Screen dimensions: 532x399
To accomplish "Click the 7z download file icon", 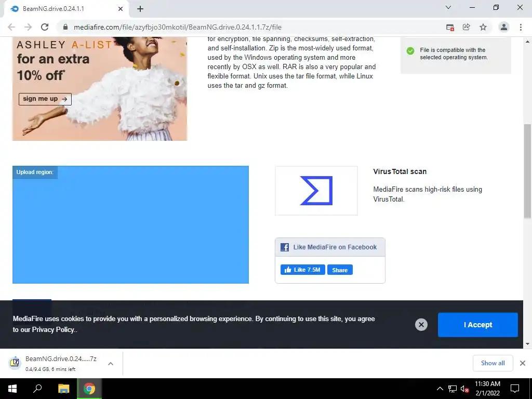I will (15, 363).
